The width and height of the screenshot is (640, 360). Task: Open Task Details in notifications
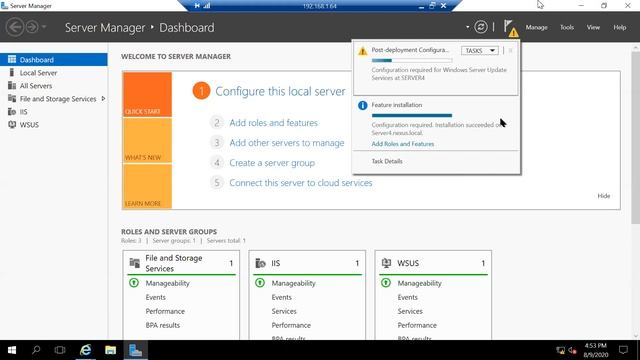click(387, 161)
